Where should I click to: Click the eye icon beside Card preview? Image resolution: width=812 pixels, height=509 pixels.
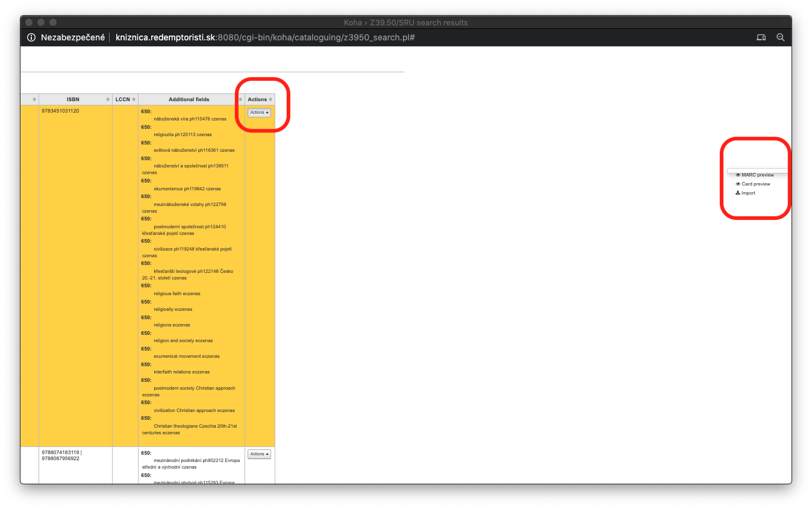click(738, 184)
